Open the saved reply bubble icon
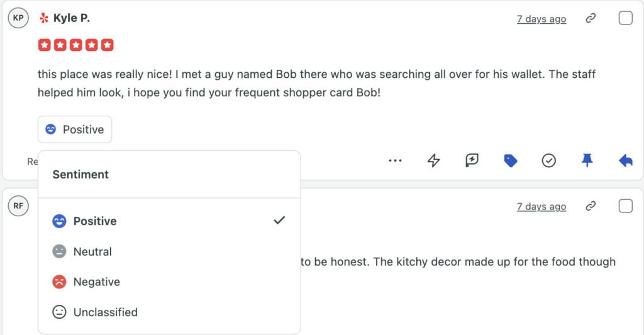The width and height of the screenshot is (644, 335). tap(472, 160)
